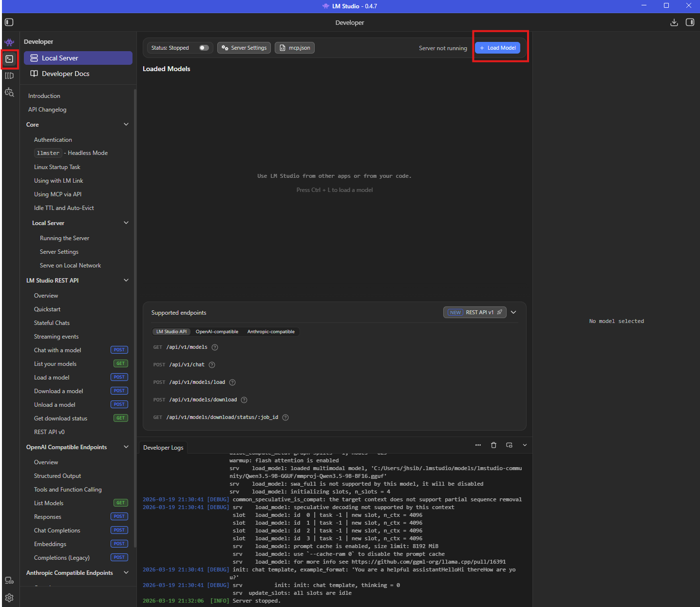The height and width of the screenshot is (607, 700).
Task: Open Using MCP via API page
Action: (58, 194)
